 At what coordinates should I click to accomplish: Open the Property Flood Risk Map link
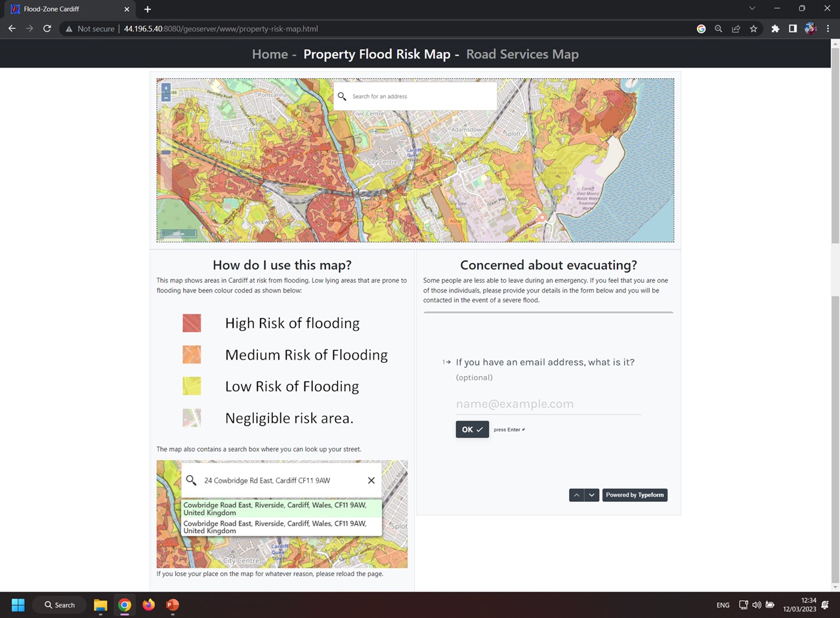pos(377,54)
